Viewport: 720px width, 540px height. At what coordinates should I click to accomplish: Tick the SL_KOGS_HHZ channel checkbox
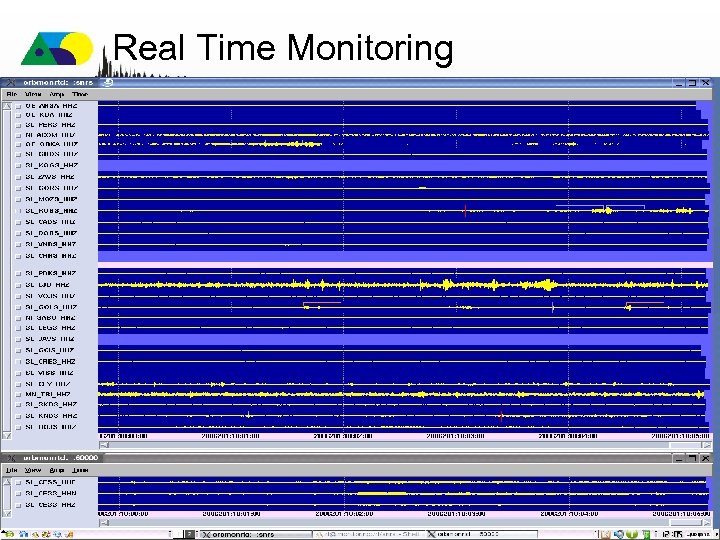click(x=18, y=165)
